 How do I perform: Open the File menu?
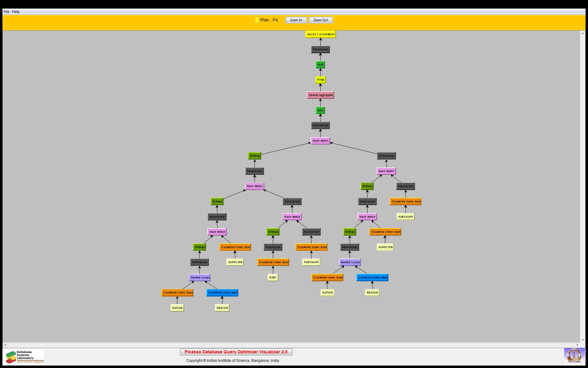6,12
